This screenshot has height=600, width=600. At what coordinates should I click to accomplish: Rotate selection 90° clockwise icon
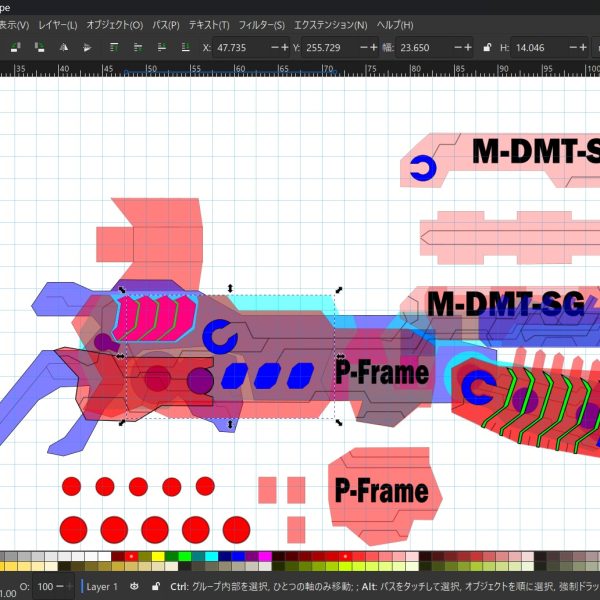pyautogui.click(x=39, y=47)
